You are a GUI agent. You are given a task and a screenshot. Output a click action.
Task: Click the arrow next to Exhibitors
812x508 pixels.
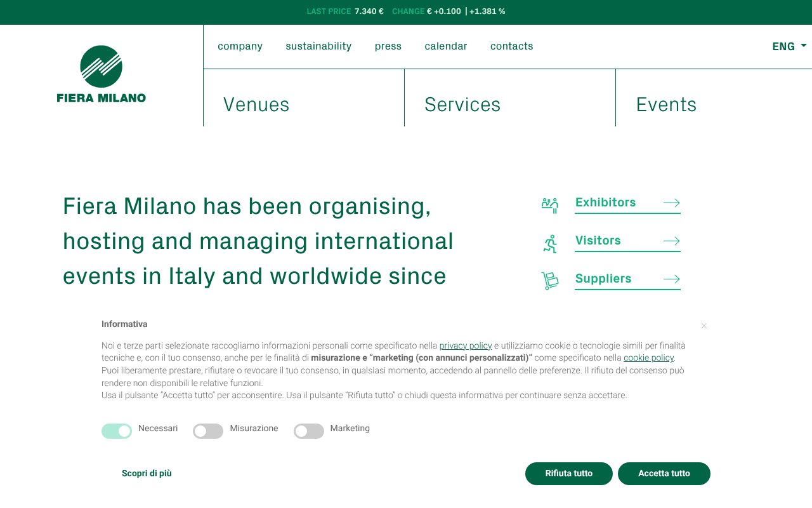coord(671,203)
